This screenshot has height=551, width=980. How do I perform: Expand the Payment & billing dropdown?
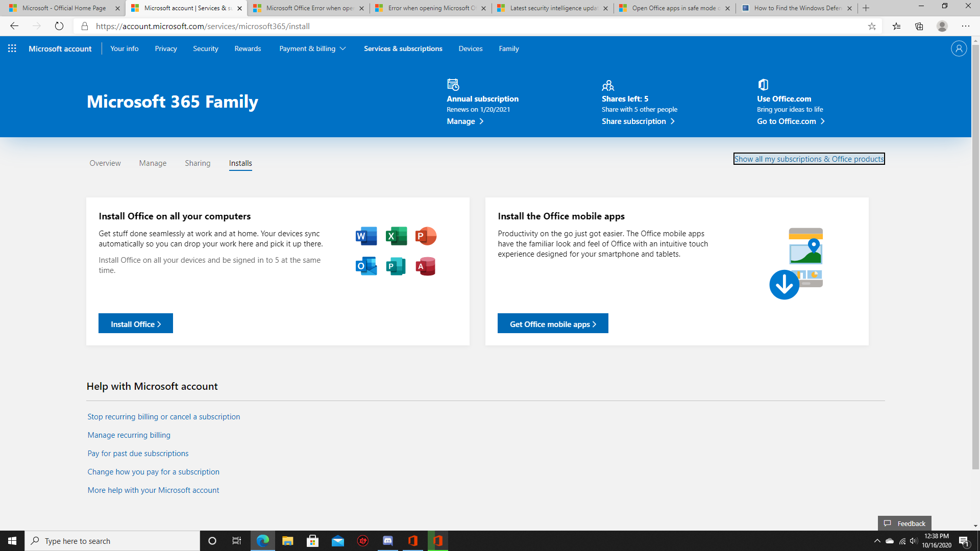pyautogui.click(x=312, y=48)
